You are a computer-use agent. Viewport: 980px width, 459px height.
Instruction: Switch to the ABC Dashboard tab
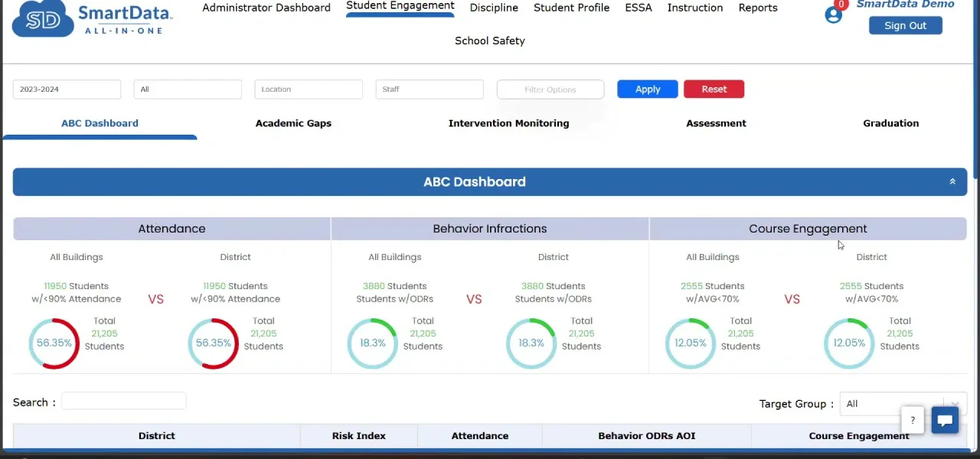point(100,123)
